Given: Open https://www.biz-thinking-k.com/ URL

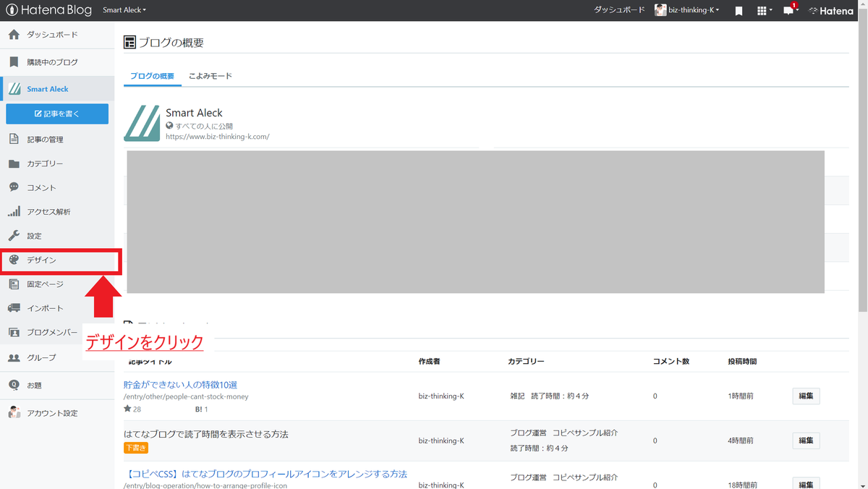Looking at the screenshot, I should (218, 136).
